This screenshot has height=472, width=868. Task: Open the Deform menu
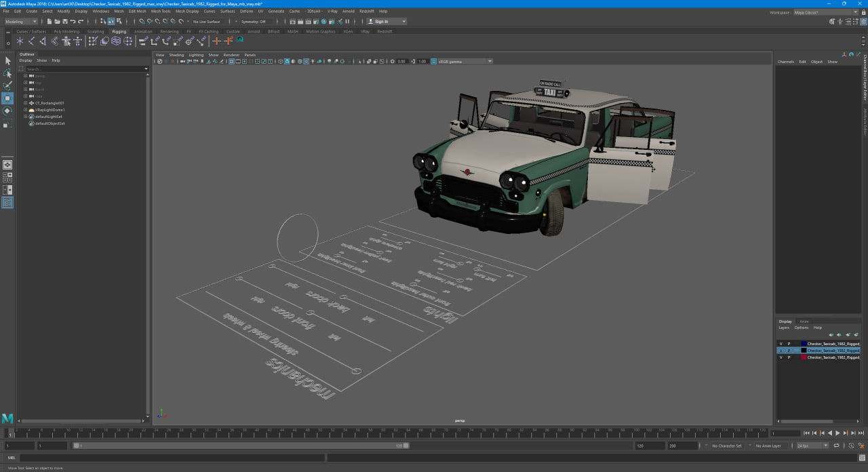click(246, 12)
